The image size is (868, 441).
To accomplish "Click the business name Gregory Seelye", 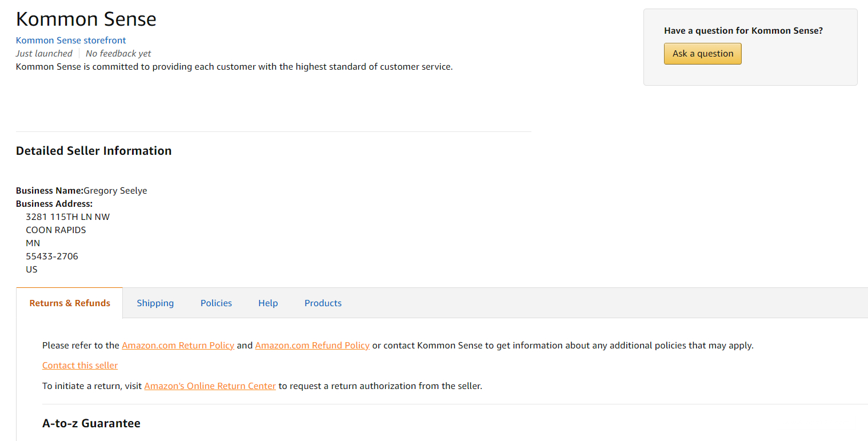I will pyautogui.click(x=115, y=191).
